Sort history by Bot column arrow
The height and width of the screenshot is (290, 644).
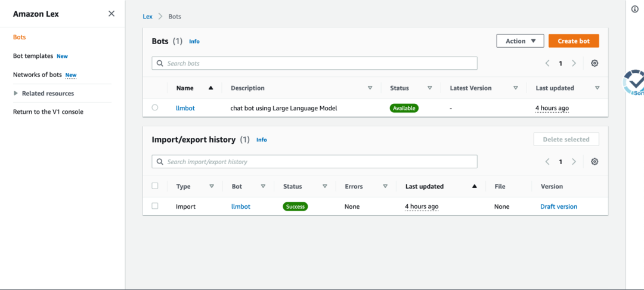(x=263, y=186)
